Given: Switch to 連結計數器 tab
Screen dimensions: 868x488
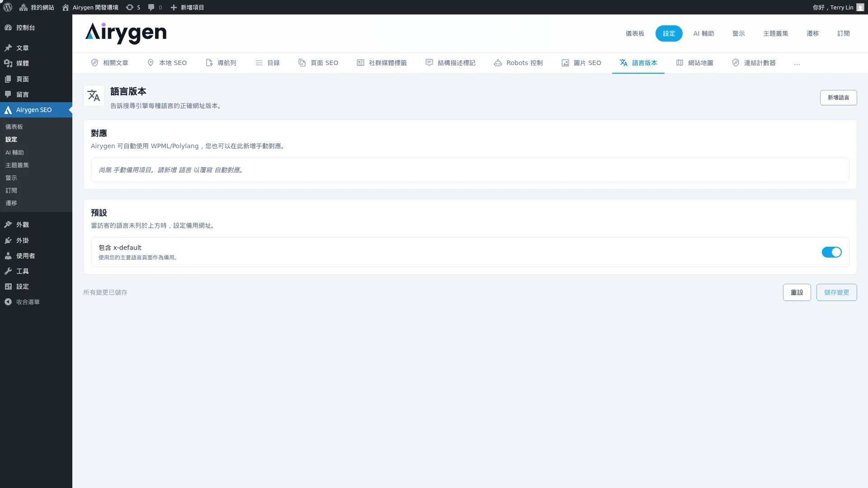Looking at the screenshot, I should (754, 63).
